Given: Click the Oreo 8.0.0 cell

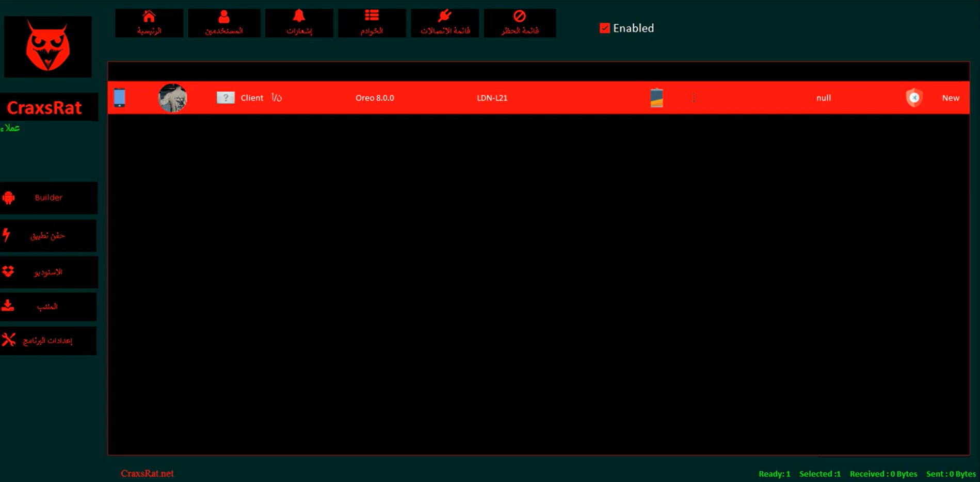Looking at the screenshot, I should 375,98.
